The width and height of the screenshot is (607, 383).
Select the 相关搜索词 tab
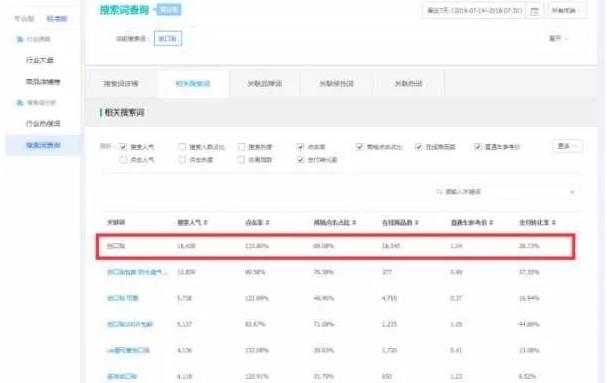[193, 84]
